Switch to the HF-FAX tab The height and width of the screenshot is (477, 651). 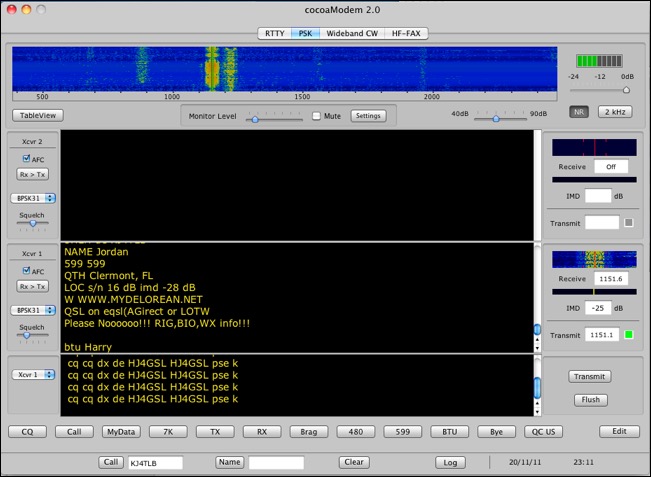click(406, 33)
